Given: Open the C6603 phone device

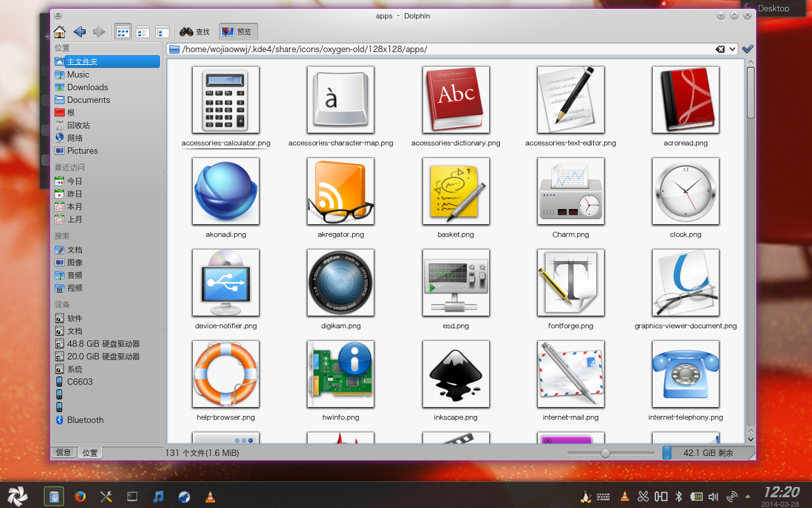Looking at the screenshot, I should [107, 382].
